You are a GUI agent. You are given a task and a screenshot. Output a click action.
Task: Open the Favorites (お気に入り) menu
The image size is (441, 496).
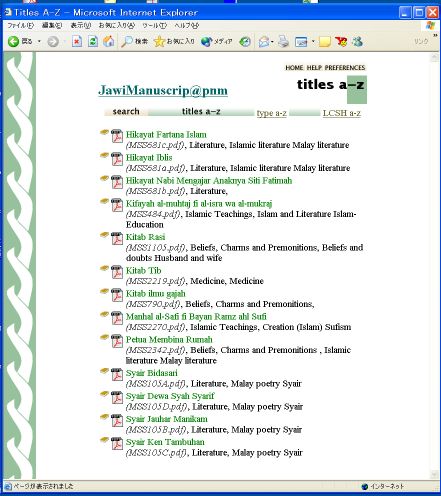(x=117, y=25)
